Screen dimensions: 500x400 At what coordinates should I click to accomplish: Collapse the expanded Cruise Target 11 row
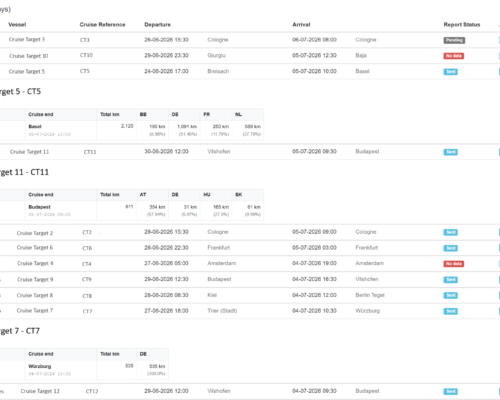pyautogui.click(x=250, y=152)
